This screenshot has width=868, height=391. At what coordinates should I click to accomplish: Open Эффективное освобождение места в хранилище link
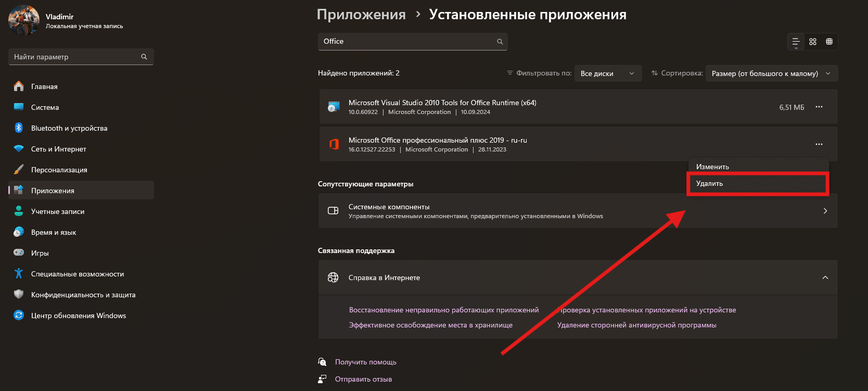click(x=431, y=325)
